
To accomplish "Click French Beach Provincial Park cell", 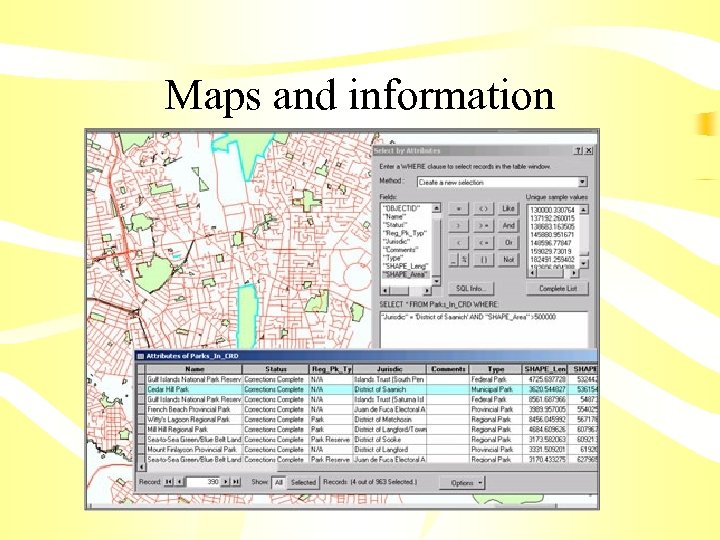I will pos(194,409).
